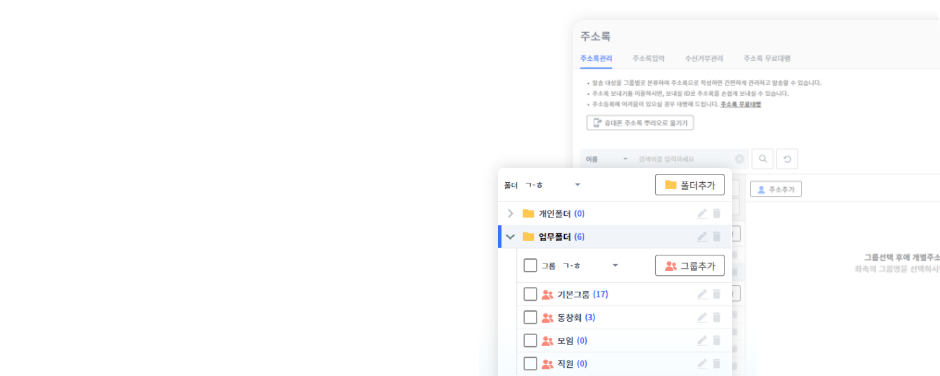The width and height of the screenshot is (940, 376).
Task: Edit 직원 with its pencil icon
Action: point(702,363)
